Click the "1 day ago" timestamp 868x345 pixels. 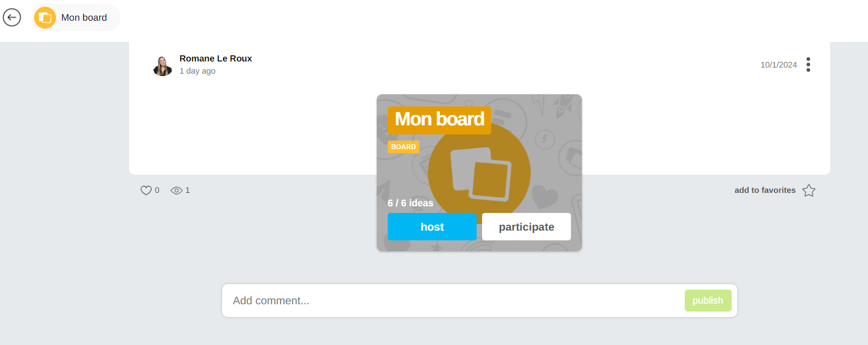(x=197, y=71)
